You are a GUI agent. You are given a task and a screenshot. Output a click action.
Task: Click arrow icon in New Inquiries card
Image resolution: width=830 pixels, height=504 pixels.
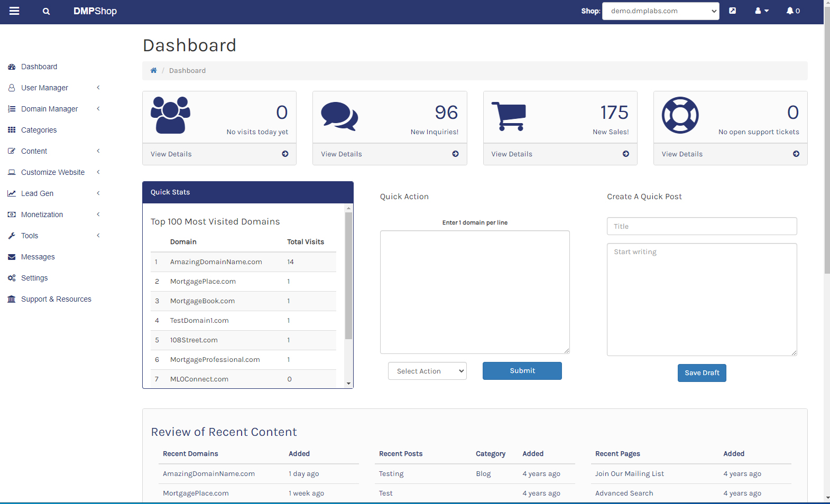[x=455, y=154]
